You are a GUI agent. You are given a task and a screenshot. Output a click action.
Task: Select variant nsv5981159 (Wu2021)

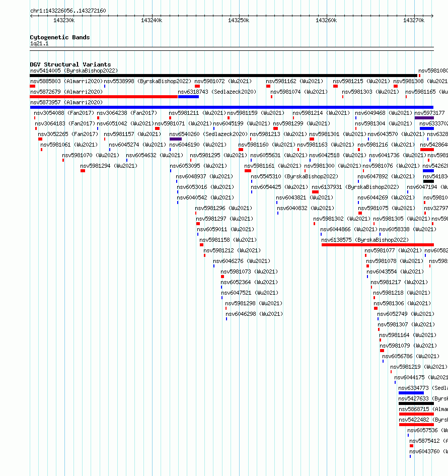click(x=256, y=113)
